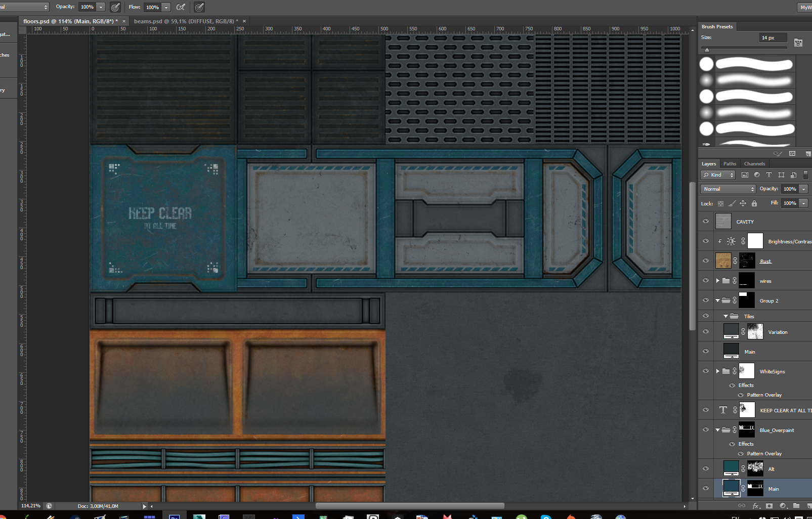812x519 pixels.
Task: Hide the CAVITY layer
Action: pos(706,222)
